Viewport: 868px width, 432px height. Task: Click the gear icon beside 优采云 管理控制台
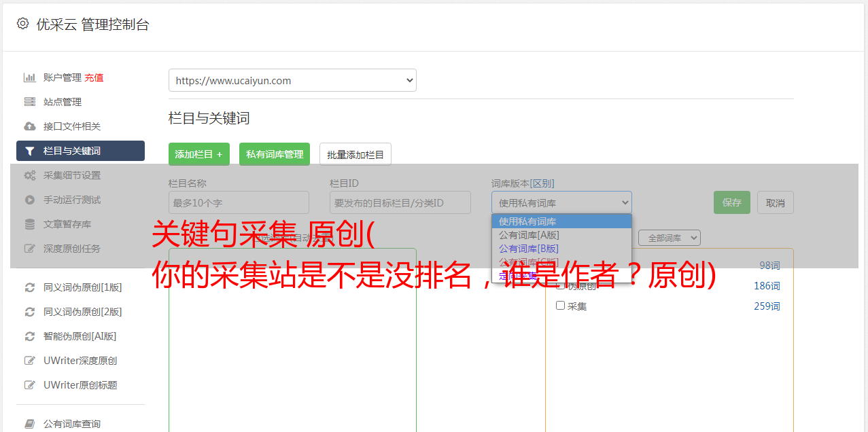(x=22, y=24)
